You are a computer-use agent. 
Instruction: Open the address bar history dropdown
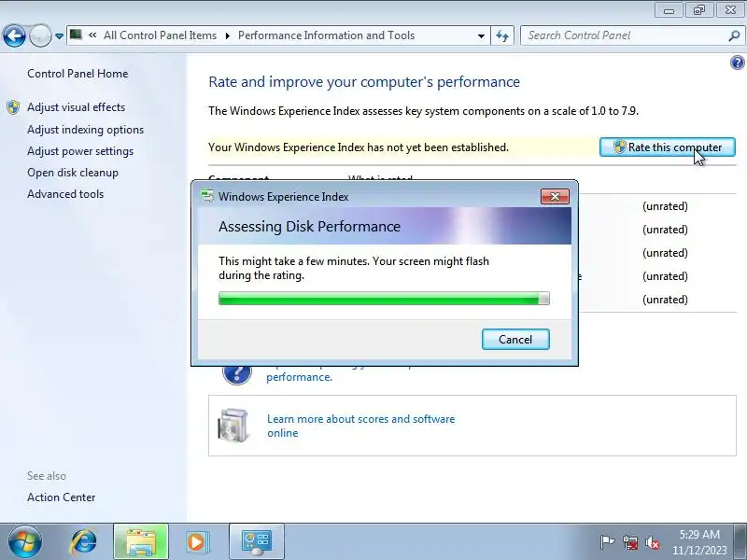click(x=481, y=35)
